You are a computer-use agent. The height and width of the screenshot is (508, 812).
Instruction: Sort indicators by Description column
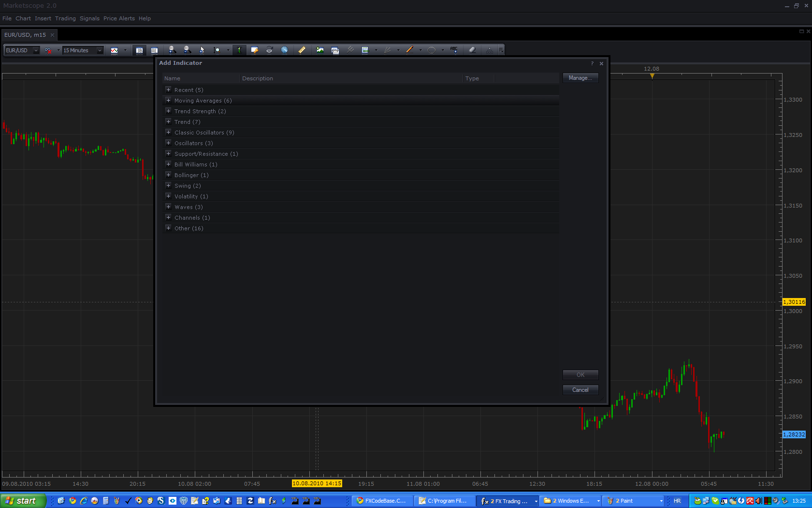(351, 78)
